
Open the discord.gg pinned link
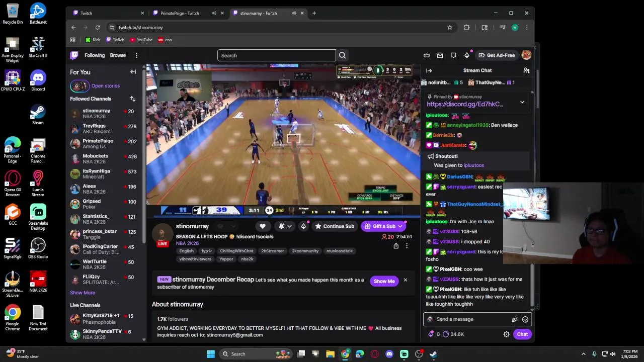[465, 104]
